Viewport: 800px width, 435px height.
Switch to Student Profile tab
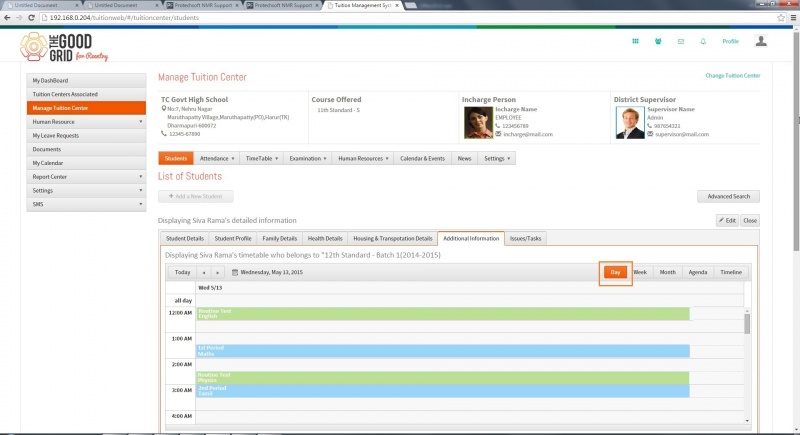click(233, 239)
